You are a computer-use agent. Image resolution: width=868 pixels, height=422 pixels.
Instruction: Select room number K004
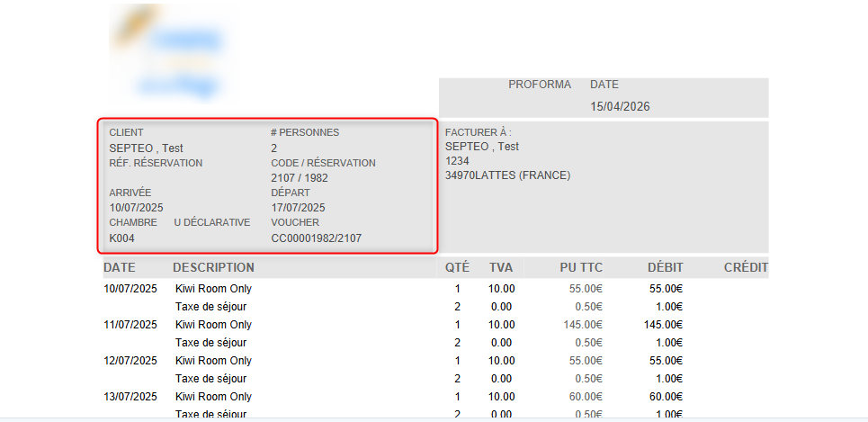pyautogui.click(x=122, y=238)
